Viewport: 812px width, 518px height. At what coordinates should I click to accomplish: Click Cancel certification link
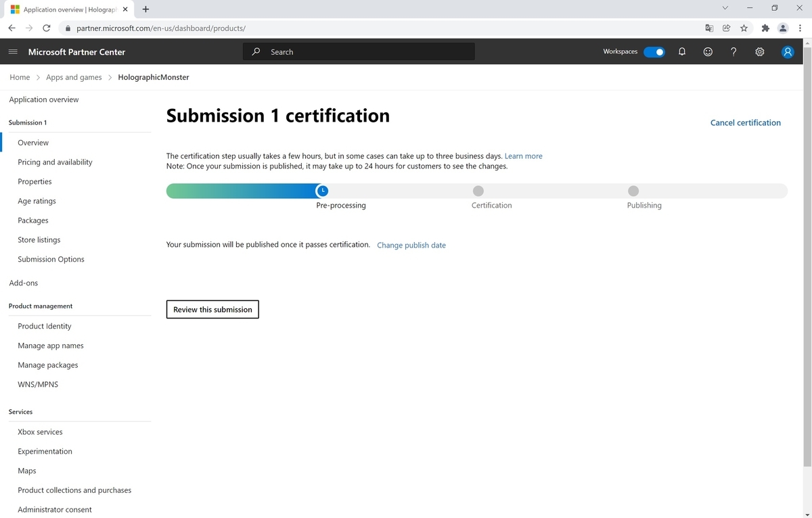(x=746, y=122)
